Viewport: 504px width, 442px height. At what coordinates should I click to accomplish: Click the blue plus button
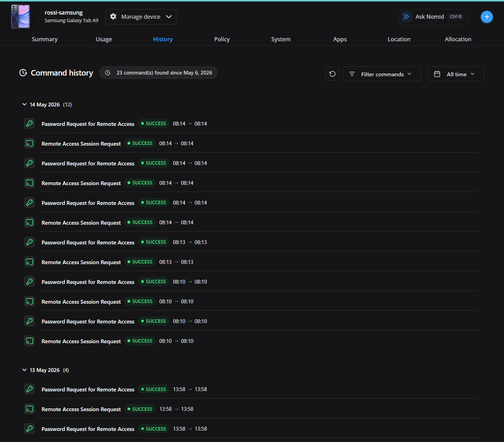tap(487, 17)
